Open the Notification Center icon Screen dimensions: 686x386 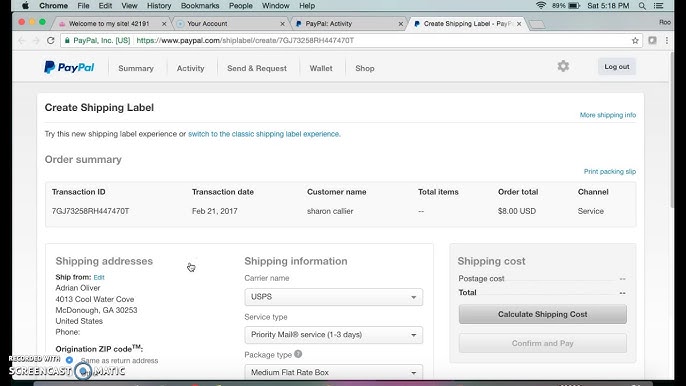pos(658,6)
